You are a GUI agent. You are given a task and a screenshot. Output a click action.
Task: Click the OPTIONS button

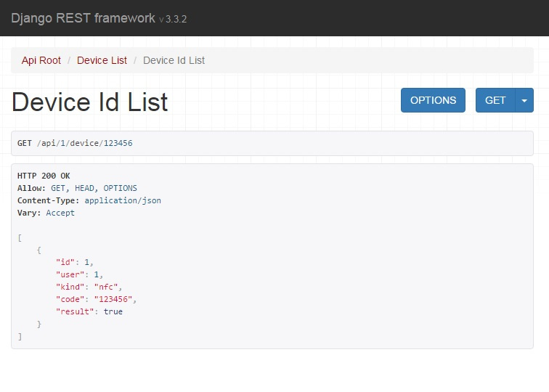(433, 100)
